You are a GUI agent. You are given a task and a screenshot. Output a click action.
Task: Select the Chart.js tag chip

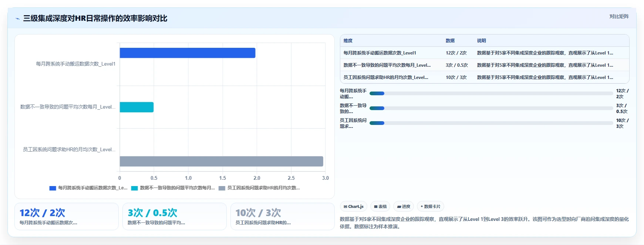coord(354,206)
